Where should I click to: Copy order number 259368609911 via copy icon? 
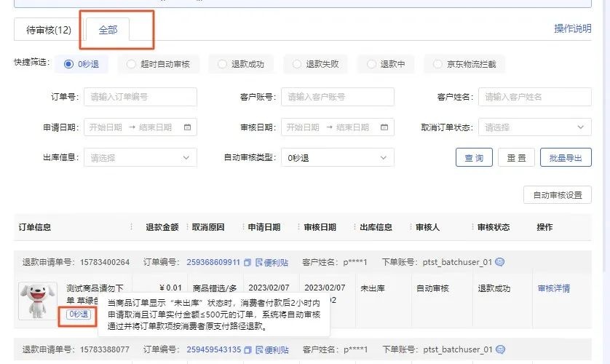pyautogui.click(x=247, y=262)
